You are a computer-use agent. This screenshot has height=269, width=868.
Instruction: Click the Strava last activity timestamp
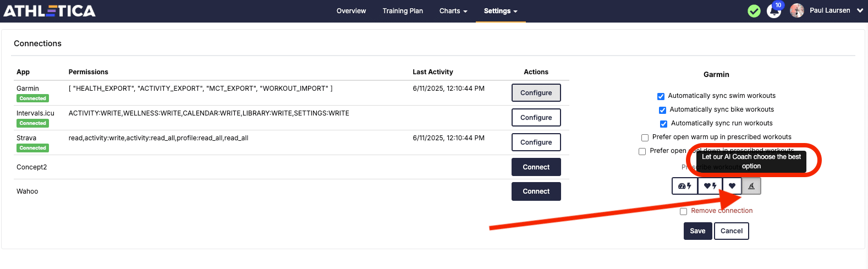pos(448,138)
